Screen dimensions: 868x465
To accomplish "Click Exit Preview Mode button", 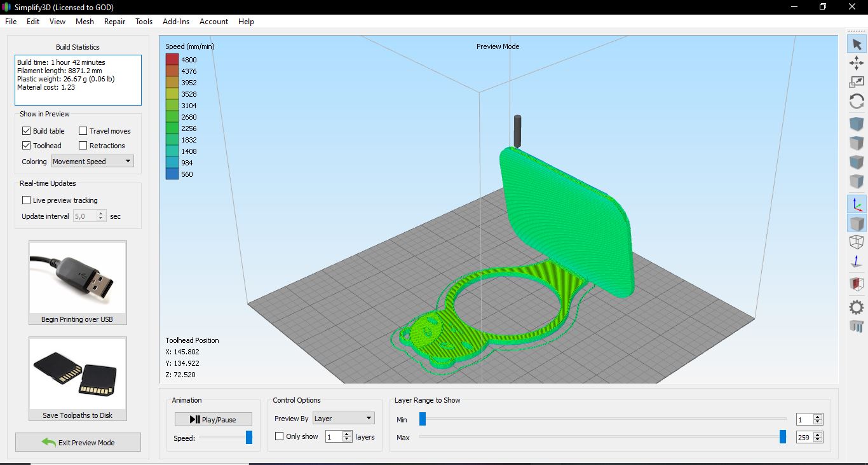I will 78,442.
